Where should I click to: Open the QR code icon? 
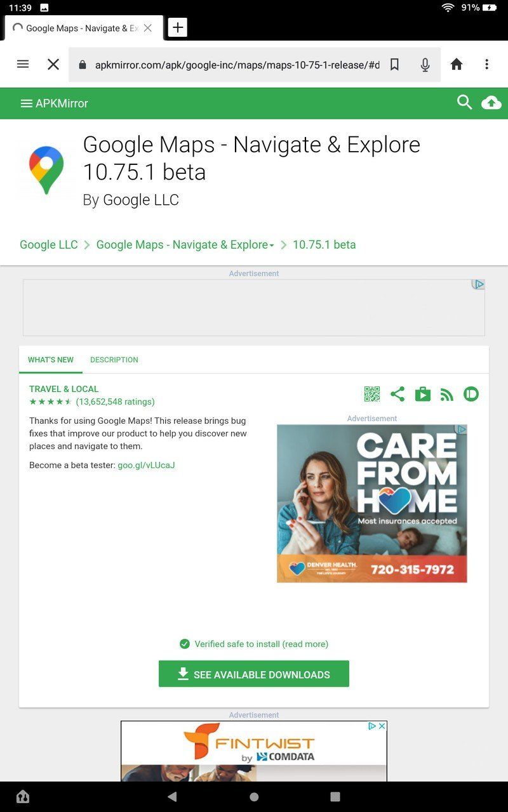(x=372, y=394)
